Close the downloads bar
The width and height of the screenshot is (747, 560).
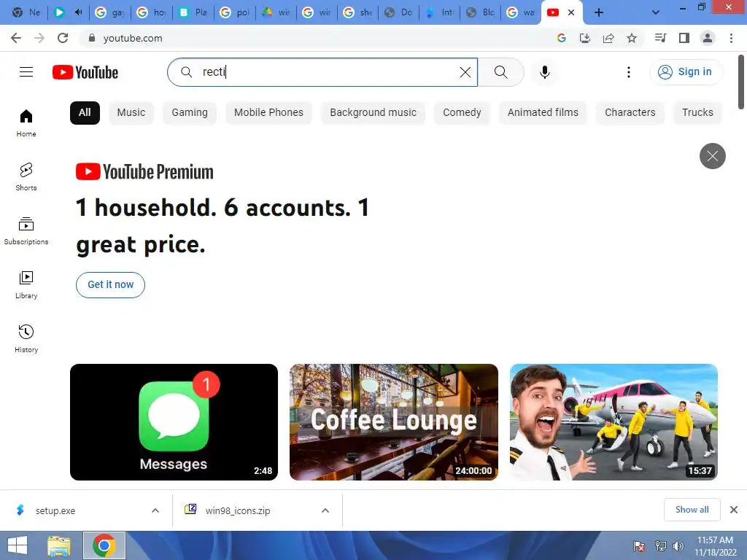(x=734, y=510)
